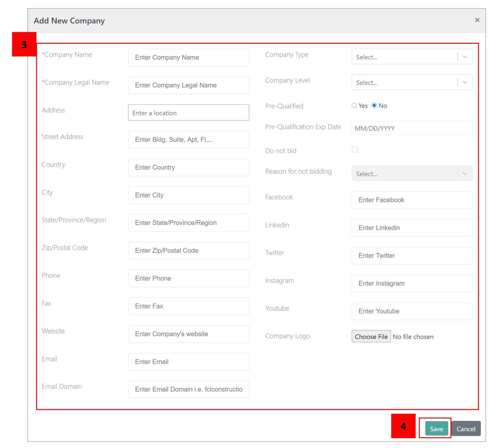498x448 pixels.
Task: Click the Pre-Qualification Exp Date field
Action: 412,128
